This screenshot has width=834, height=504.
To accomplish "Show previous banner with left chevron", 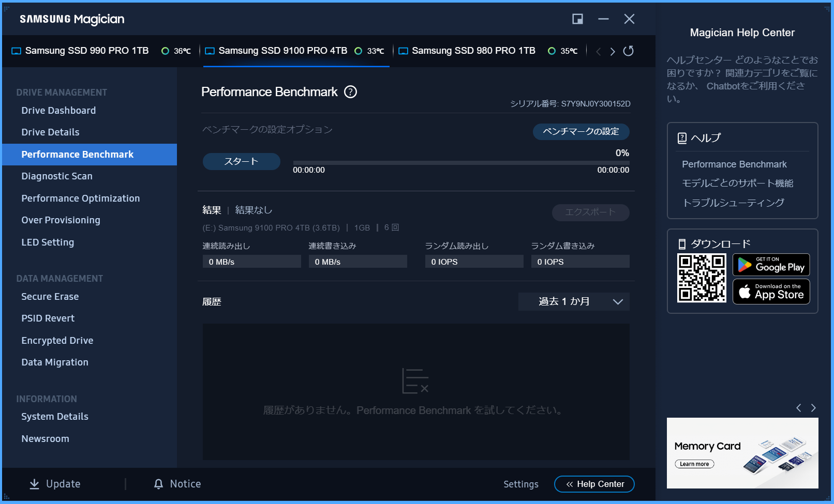I will (x=799, y=408).
